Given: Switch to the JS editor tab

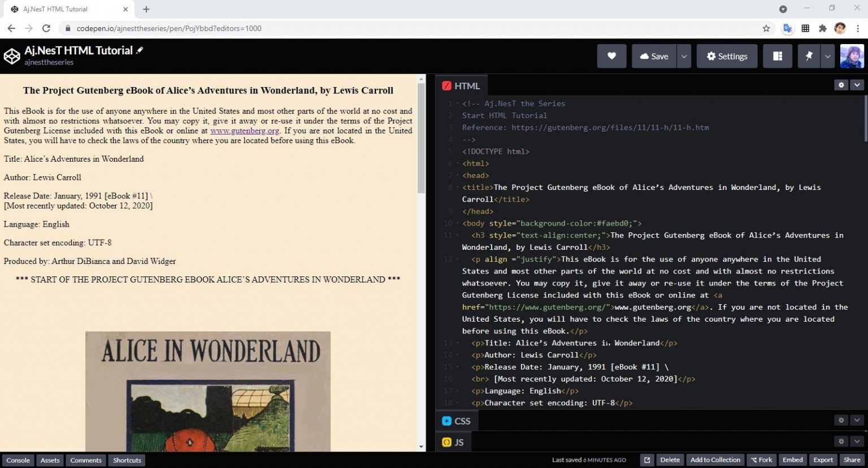Looking at the screenshot, I should (x=453, y=443).
